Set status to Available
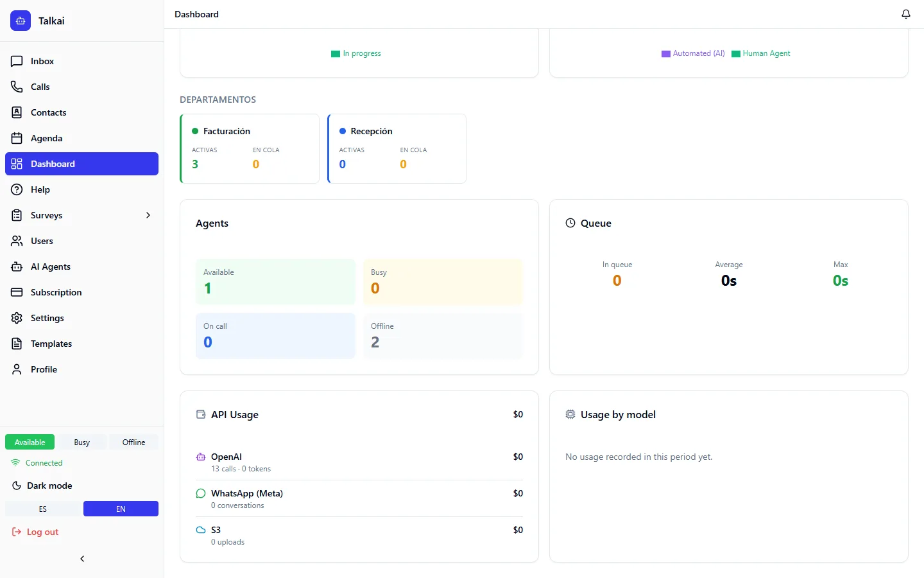This screenshot has width=924, height=578. [30, 442]
